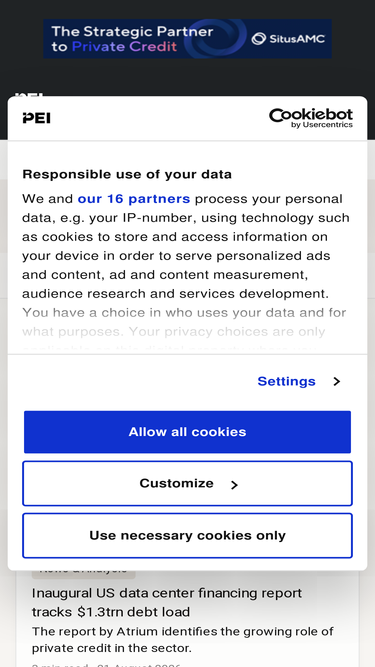Click the chevron arrow beside Customize
This screenshot has height=667, width=375.
[234, 485]
